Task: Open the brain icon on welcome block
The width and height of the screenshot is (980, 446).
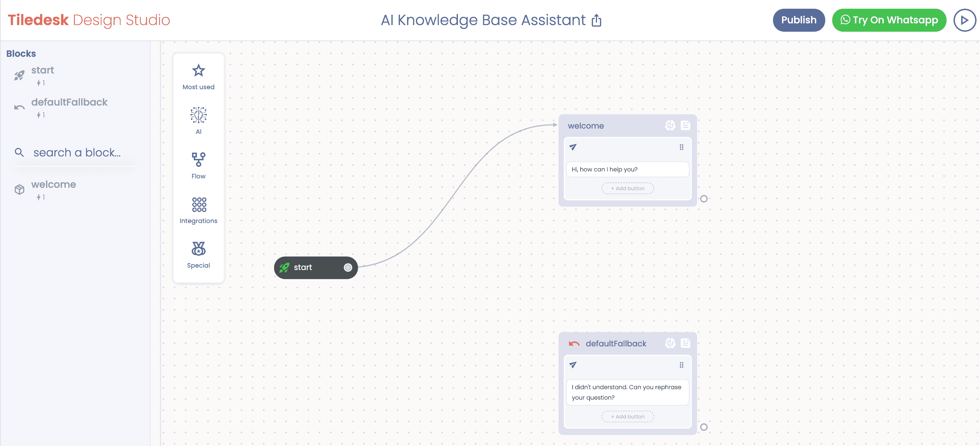Action: [670, 125]
